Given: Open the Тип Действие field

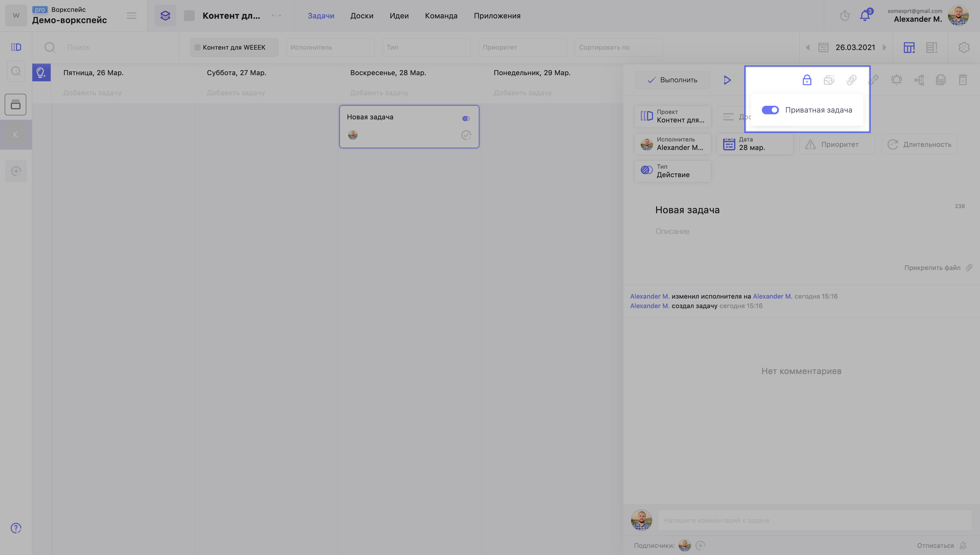Looking at the screenshot, I should [673, 171].
